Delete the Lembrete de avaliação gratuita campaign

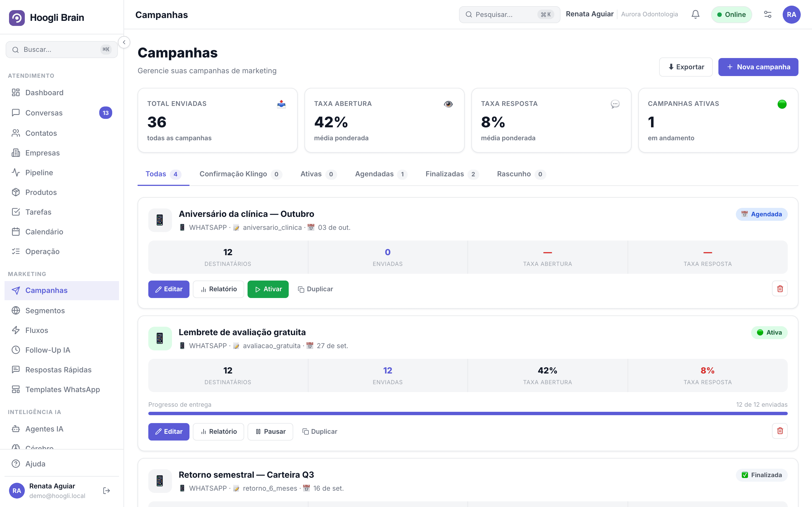780,431
